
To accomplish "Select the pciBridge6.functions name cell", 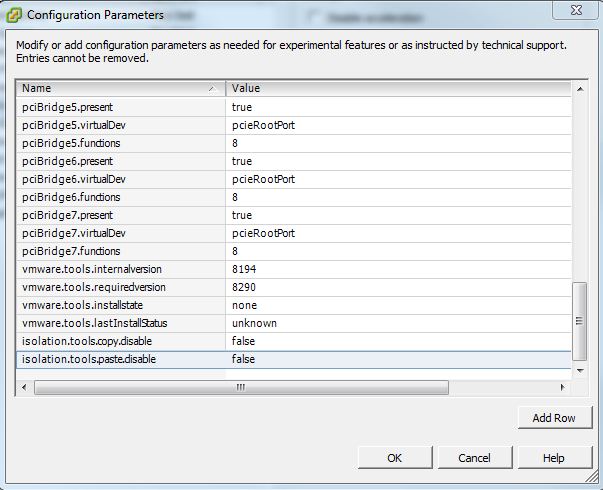I will coord(121,197).
